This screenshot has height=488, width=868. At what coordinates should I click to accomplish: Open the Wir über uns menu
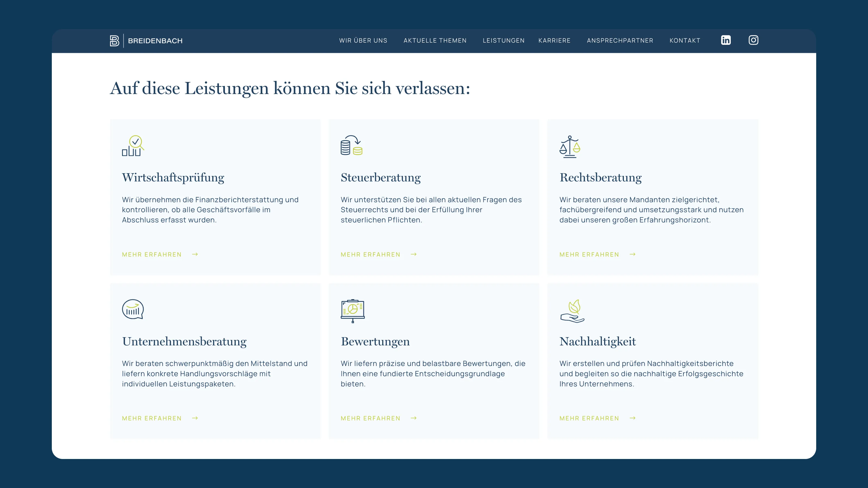363,40
